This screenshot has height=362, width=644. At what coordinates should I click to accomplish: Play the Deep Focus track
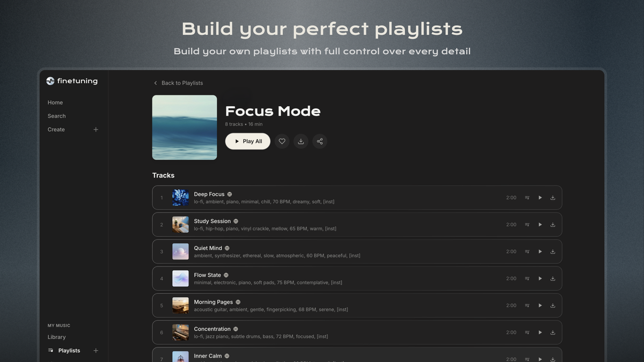pyautogui.click(x=540, y=197)
